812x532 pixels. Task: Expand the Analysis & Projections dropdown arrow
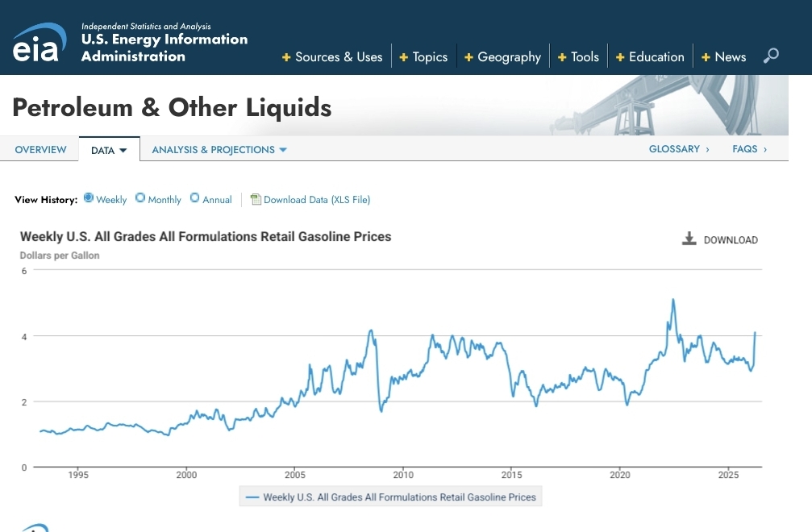coord(283,150)
